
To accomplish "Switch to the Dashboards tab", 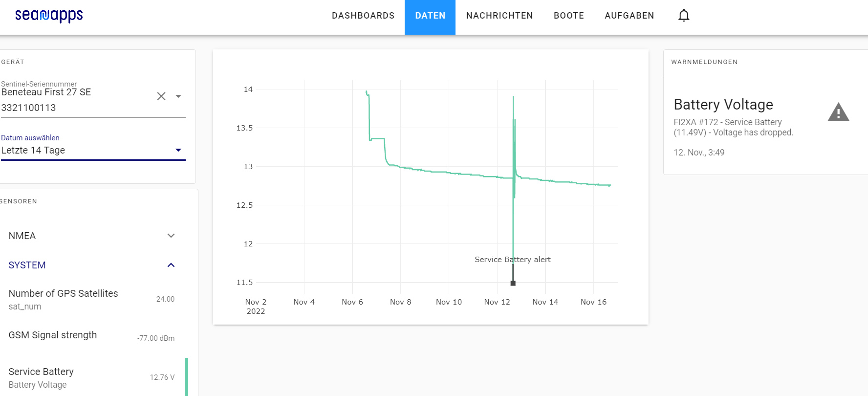I will pyautogui.click(x=363, y=16).
